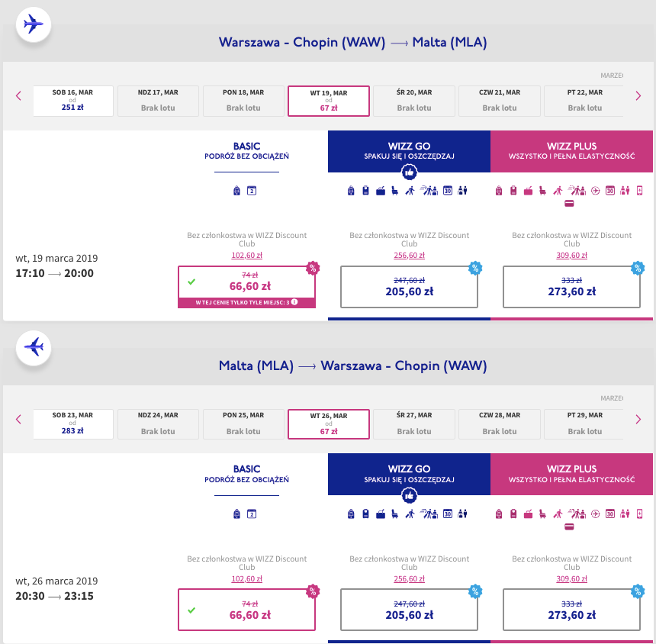Screen dimensions: 656x644
Task: Click the 30-day calendar icon in outbound WIZZ GO
Action: (x=448, y=191)
